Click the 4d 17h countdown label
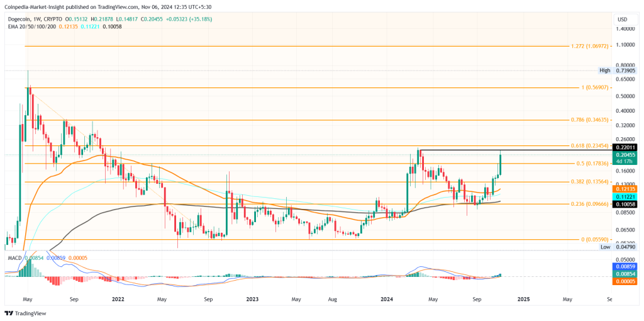 (626, 161)
